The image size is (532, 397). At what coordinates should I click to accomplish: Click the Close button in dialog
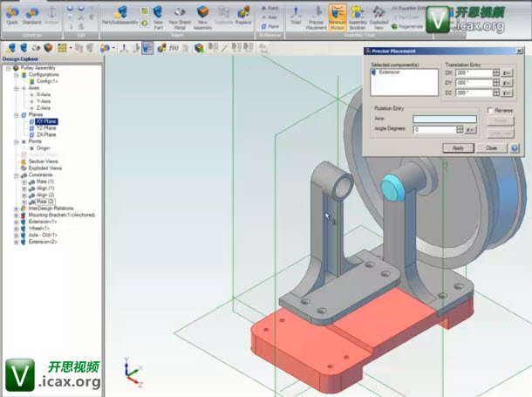coord(491,148)
